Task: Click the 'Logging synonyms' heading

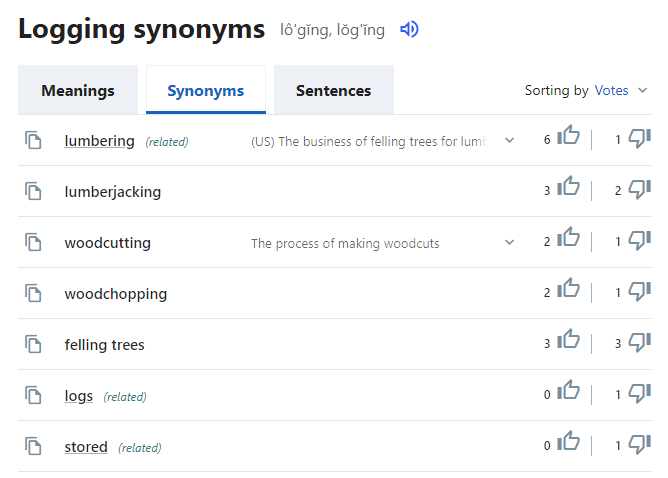Action: click(x=141, y=29)
